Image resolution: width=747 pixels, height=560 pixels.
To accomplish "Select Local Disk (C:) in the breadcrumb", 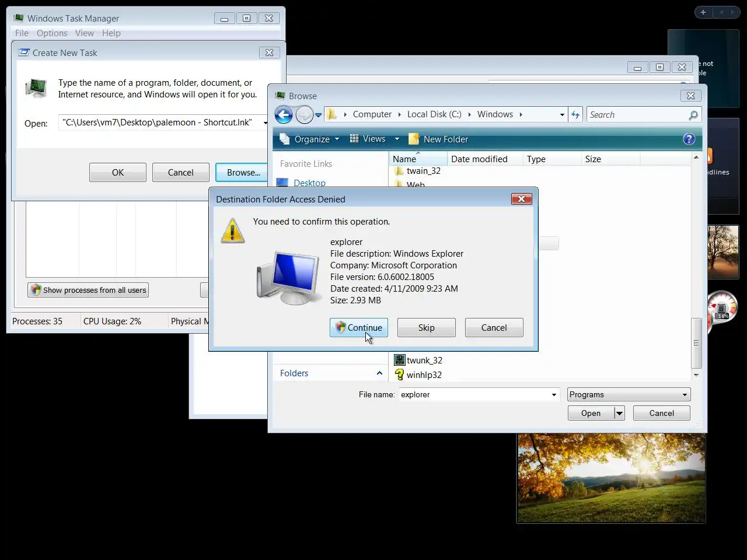I will [x=434, y=114].
